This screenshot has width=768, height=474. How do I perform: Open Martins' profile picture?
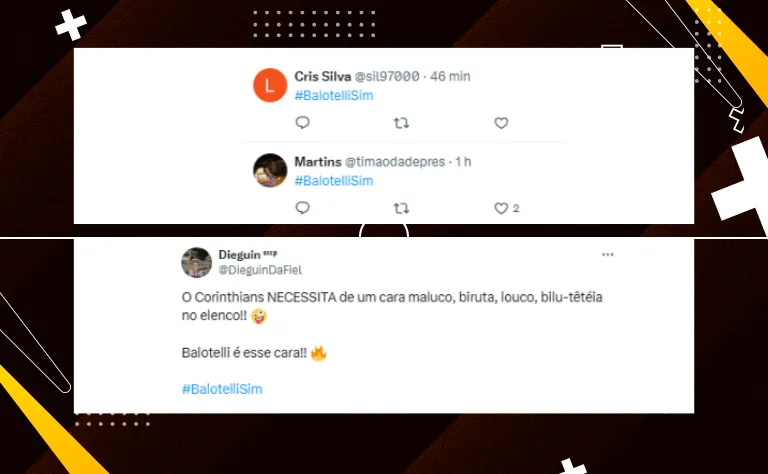pos(270,170)
